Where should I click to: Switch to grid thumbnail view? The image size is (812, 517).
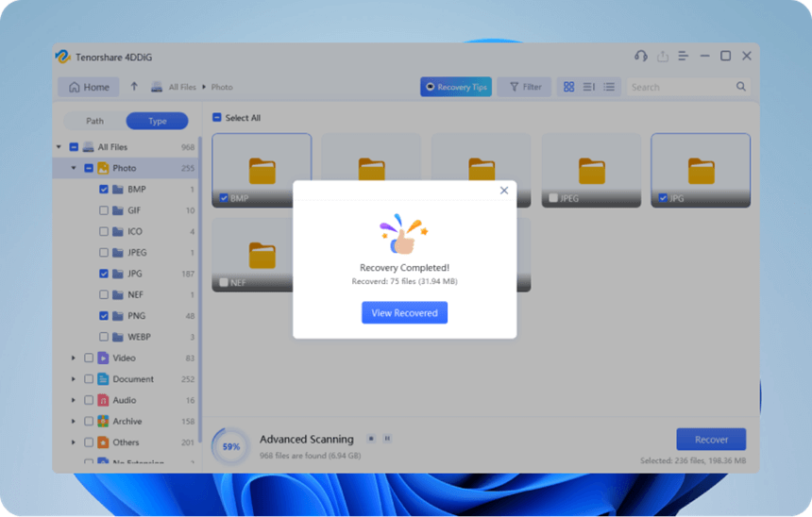568,87
